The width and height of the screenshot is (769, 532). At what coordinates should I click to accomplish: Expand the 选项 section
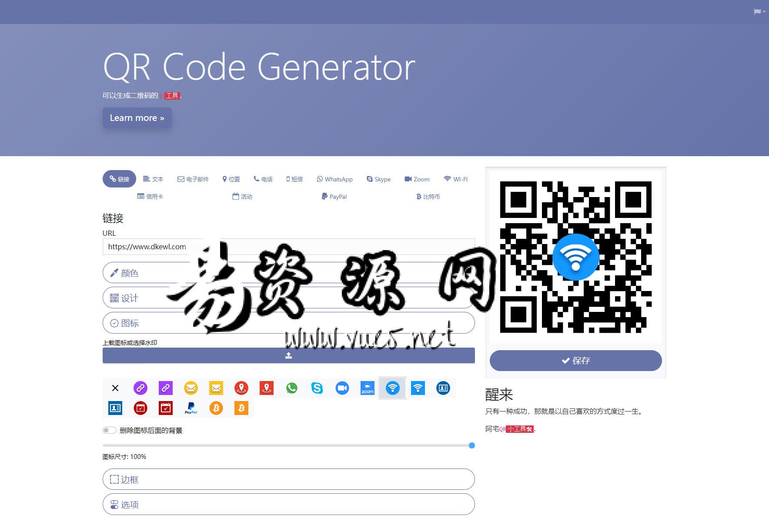click(x=289, y=505)
